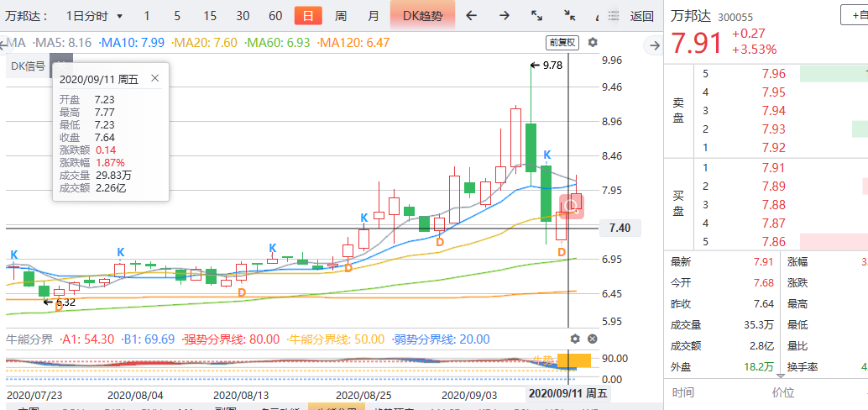
Task: Click the 2020/08/13 date label
Action: tap(240, 395)
